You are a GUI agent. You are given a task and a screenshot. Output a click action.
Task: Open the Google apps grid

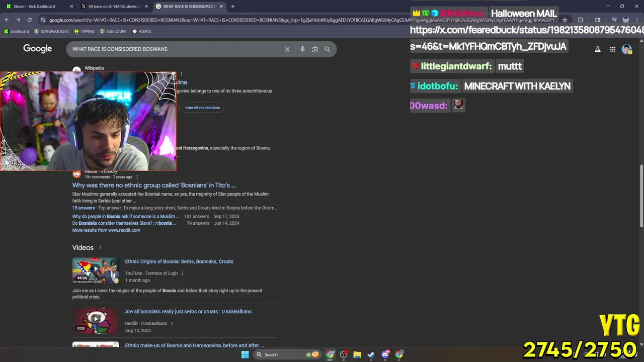pos(612,49)
